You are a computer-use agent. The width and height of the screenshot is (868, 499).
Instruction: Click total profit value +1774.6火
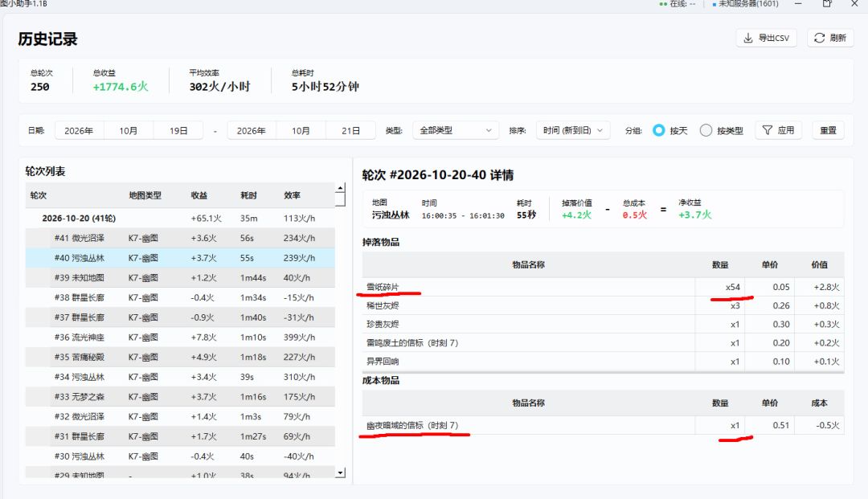(121, 87)
